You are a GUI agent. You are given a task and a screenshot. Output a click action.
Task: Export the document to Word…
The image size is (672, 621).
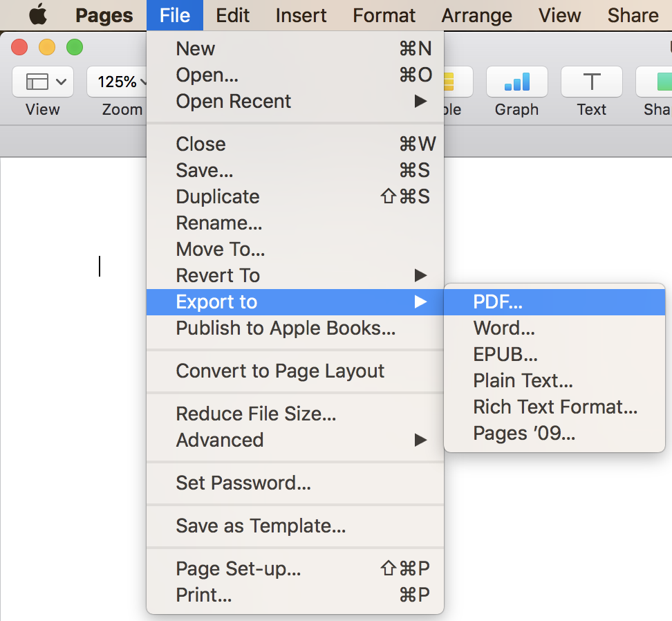[554, 328]
